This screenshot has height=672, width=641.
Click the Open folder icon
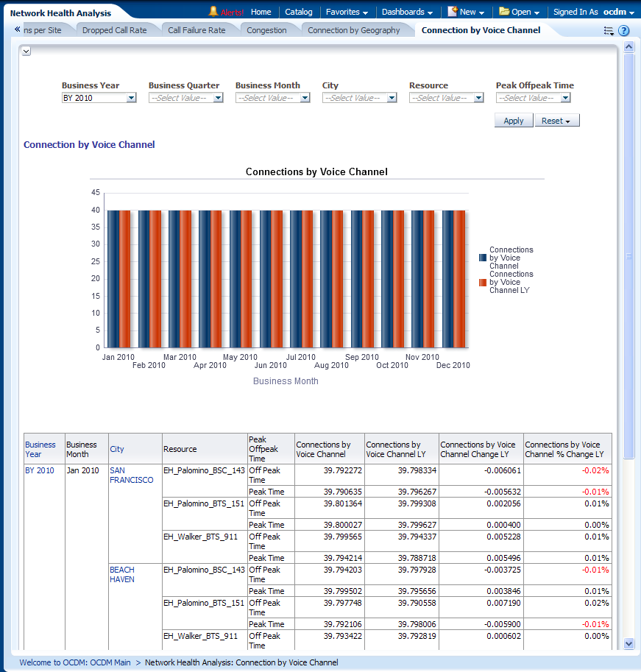(x=504, y=12)
